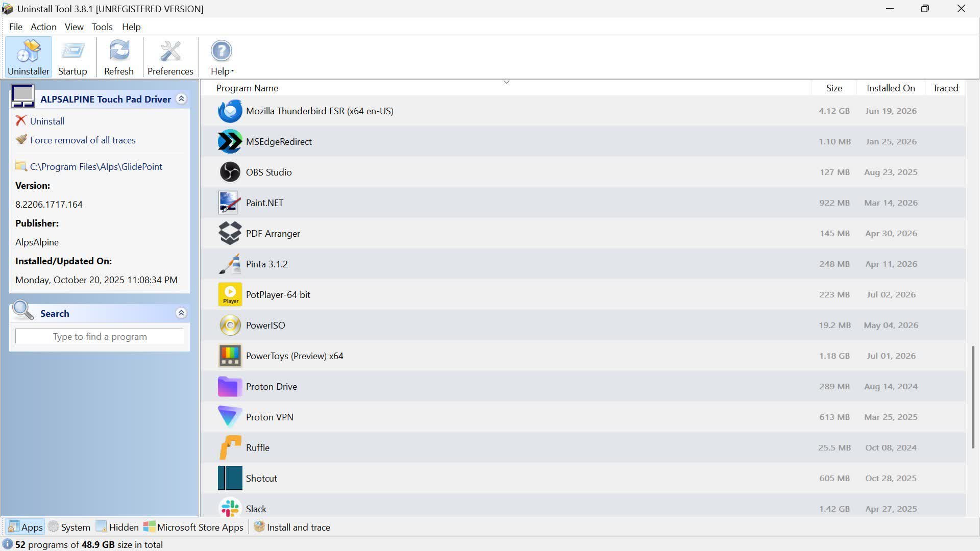980x551 pixels.
Task: Click the 25.5 MB size of Ruffle
Action: click(x=834, y=447)
